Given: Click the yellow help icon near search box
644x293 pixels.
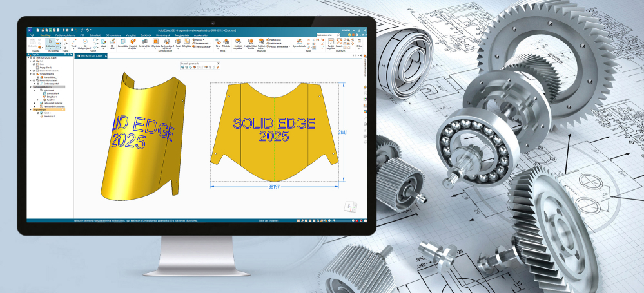Looking at the screenshot, I should point(349,35).
